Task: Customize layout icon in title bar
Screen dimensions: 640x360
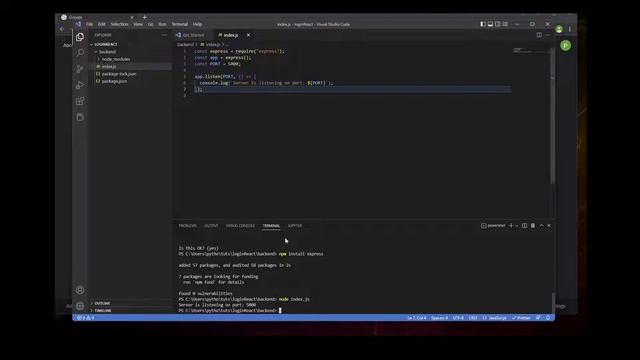Action: pyautogui.click(x=505, y=24)
